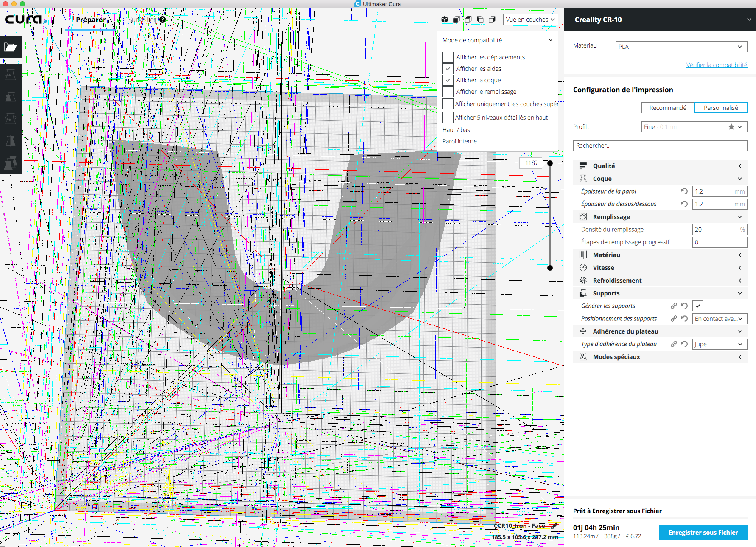Reset Générer les supports setting
Viewport: 756px width, 547px height.
pyautogui.click(x=684, y=306)
